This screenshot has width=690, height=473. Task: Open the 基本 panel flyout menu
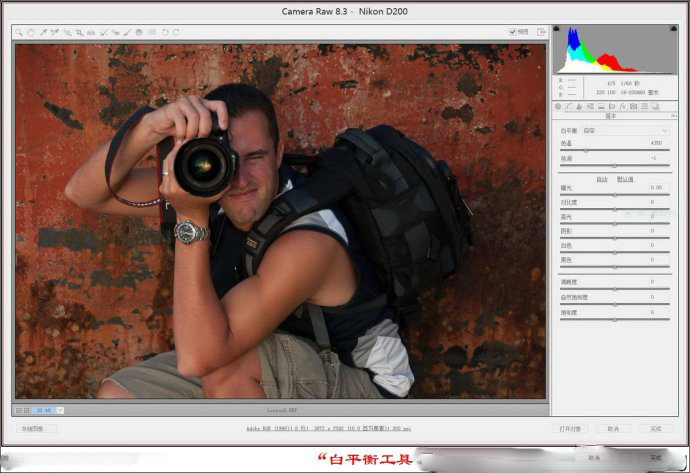pos(673,116)
